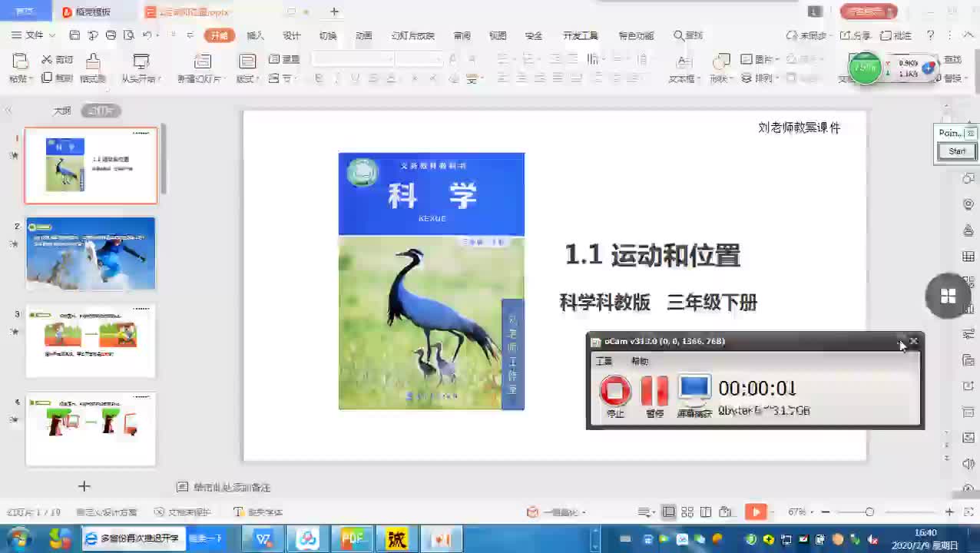Screen dimensions: 980x553
Task: Click the science textbook cover image
Action: click(x=432, y=281)
